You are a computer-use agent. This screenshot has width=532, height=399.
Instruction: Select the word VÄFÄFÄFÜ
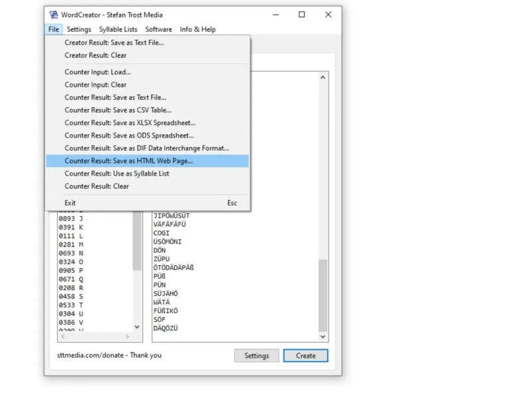coord(170,224)
